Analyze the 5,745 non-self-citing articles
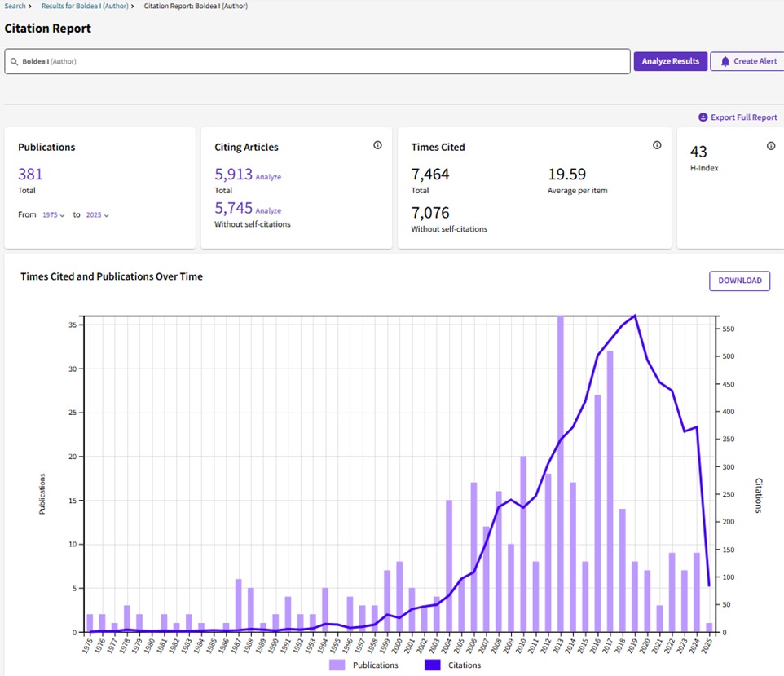Viewport: 784px width, 676px height. [268, 210]
